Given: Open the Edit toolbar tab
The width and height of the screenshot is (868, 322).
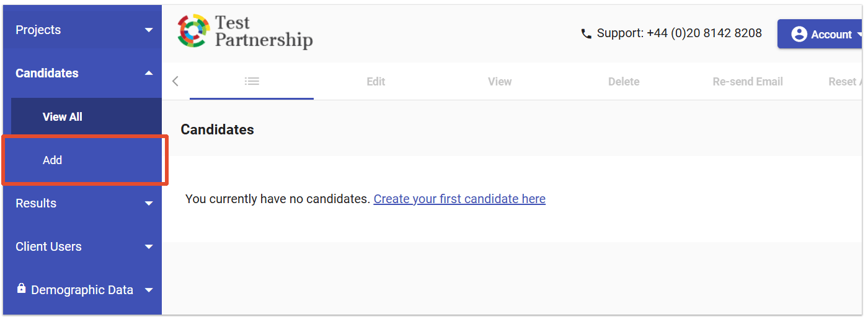Looking at the screenshot, I should pyautogui.click(x=376, y=81).
